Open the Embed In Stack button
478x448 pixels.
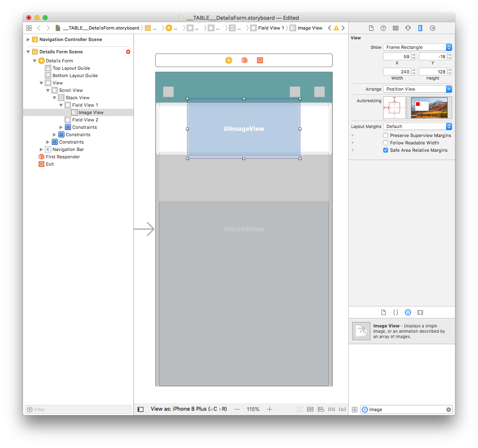tap(310, 409)
